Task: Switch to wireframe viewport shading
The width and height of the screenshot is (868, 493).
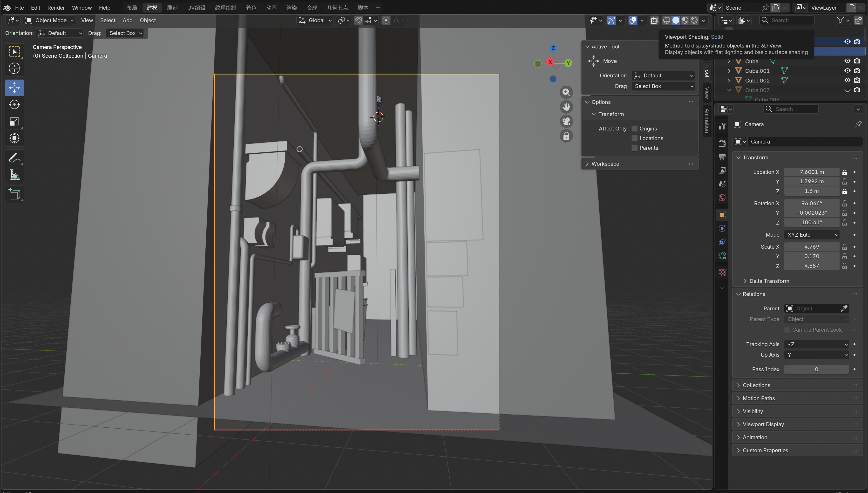Action: [666, 20]
